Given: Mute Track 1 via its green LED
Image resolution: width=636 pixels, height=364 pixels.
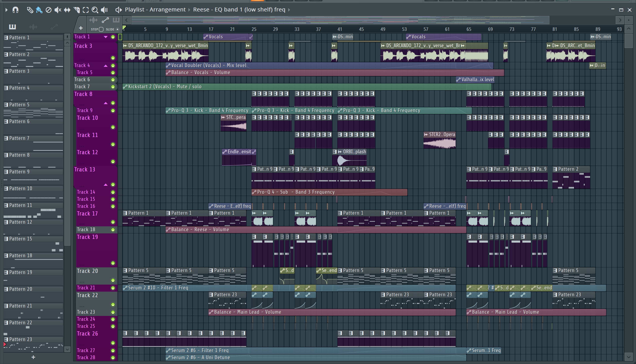Looking at the screenshot, I should [x=113, y=37].
